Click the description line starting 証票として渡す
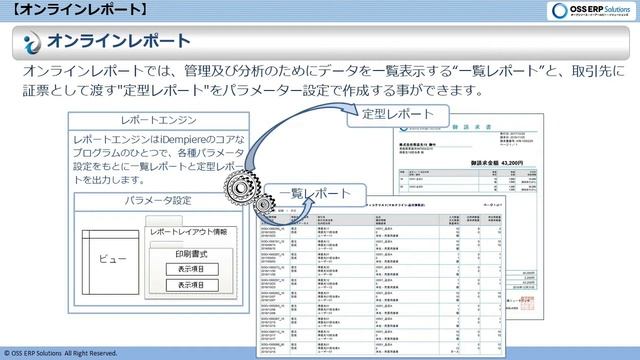The width and height of the screenshot is (640, 360). click(253, 91)
